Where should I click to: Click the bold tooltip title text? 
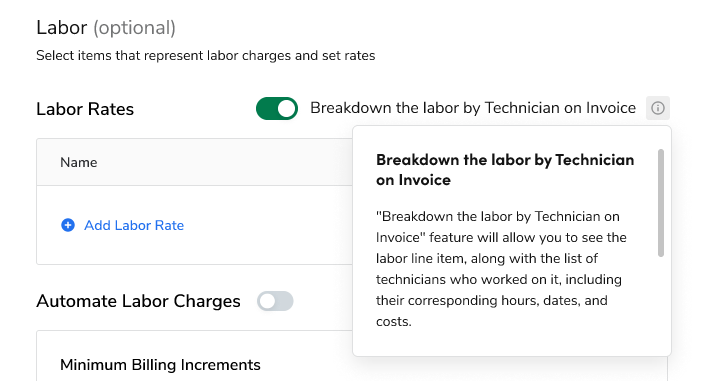point(505,170)
